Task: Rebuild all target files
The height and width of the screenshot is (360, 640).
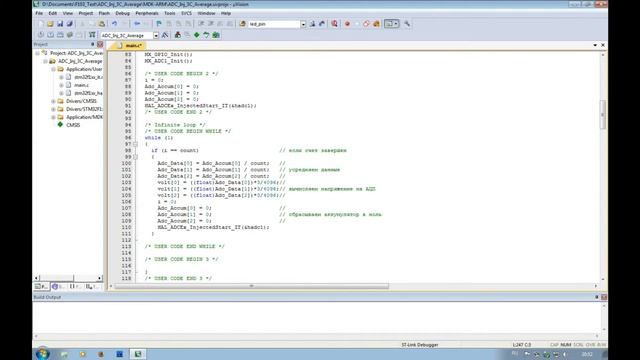Action: [60, 35]
